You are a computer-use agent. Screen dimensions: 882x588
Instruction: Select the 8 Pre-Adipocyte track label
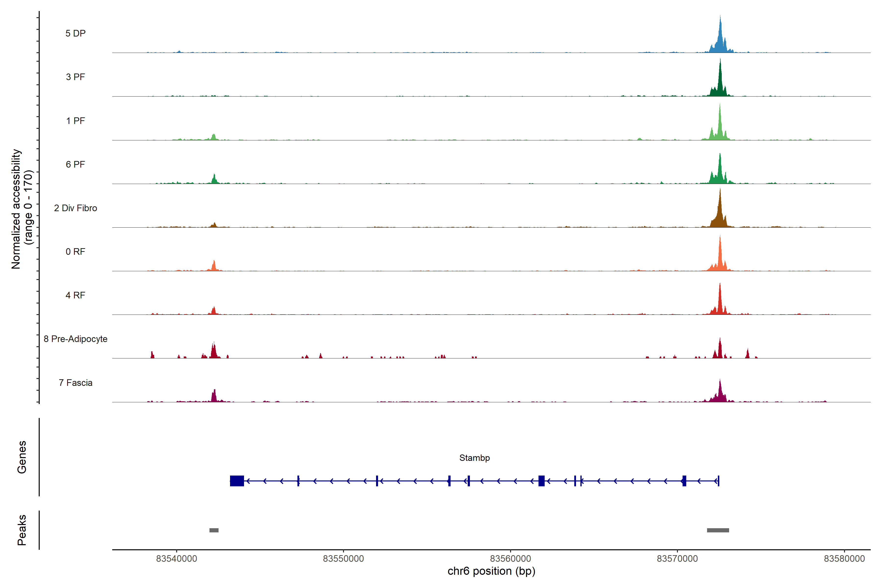click(75, 339)
